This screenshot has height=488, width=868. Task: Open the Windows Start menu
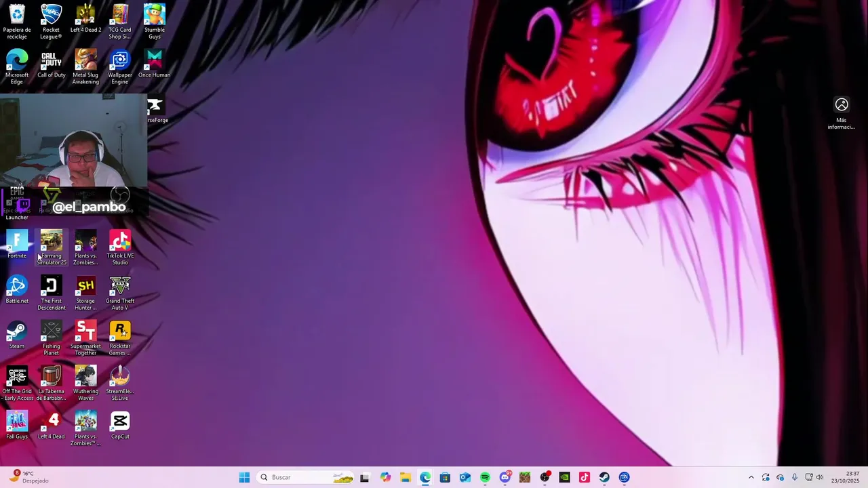244,477
